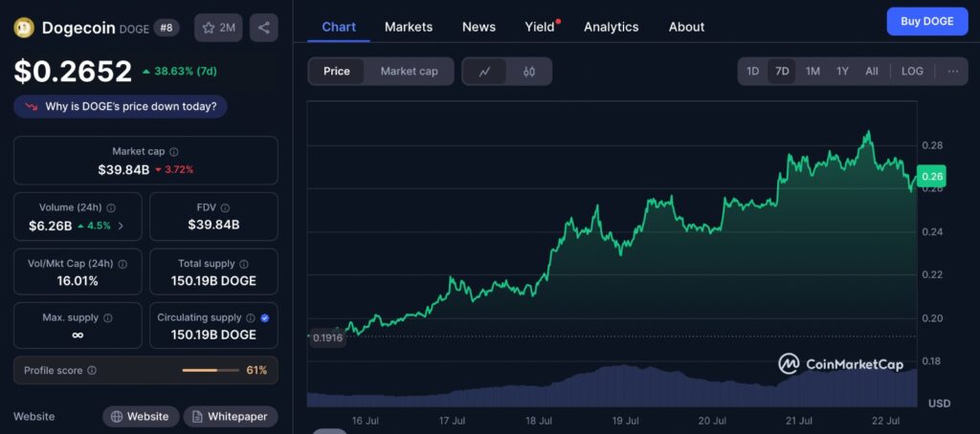
Task: Click the 0.26 current price marker
Action: click(x=931, y=177)
